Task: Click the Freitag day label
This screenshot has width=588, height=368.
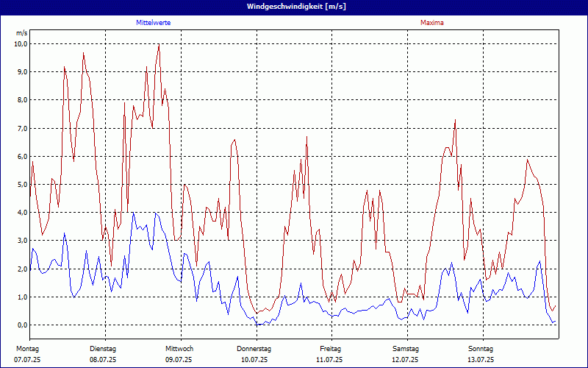Action: click(x=331, y=348)
